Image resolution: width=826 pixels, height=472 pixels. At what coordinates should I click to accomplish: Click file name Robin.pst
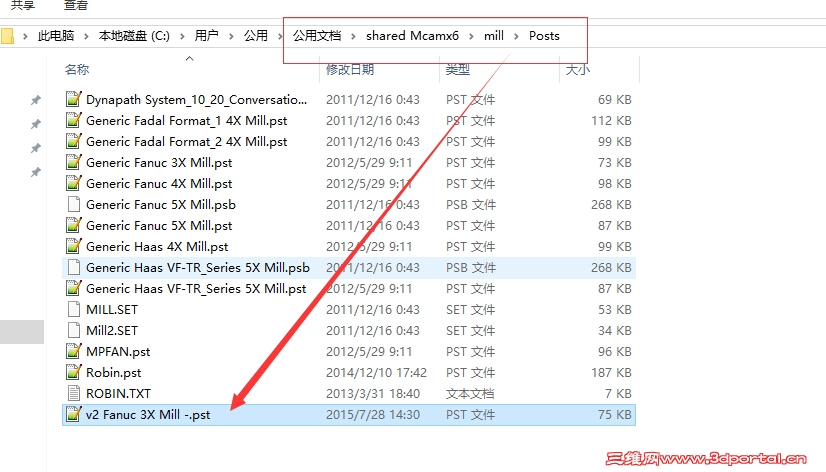113,372
